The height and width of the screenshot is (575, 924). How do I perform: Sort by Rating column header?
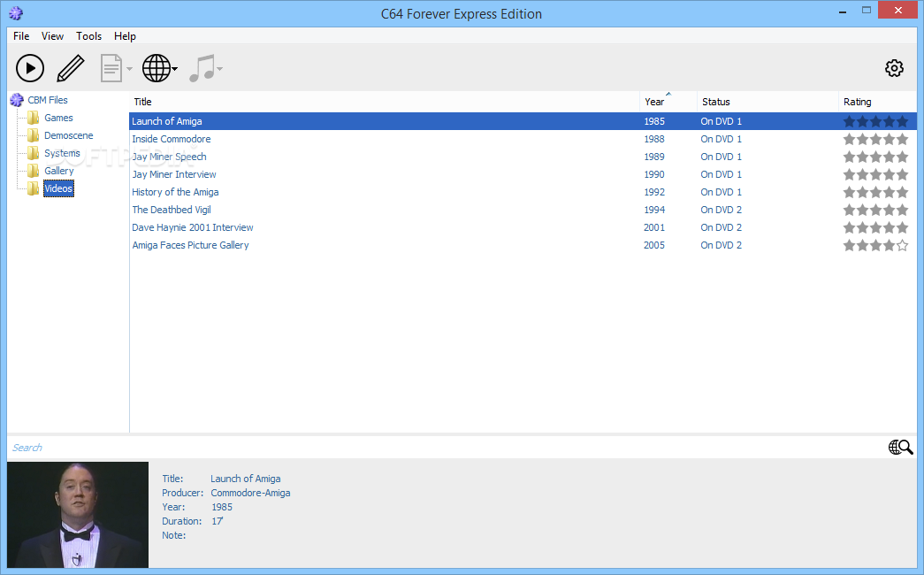coord(877,102)
